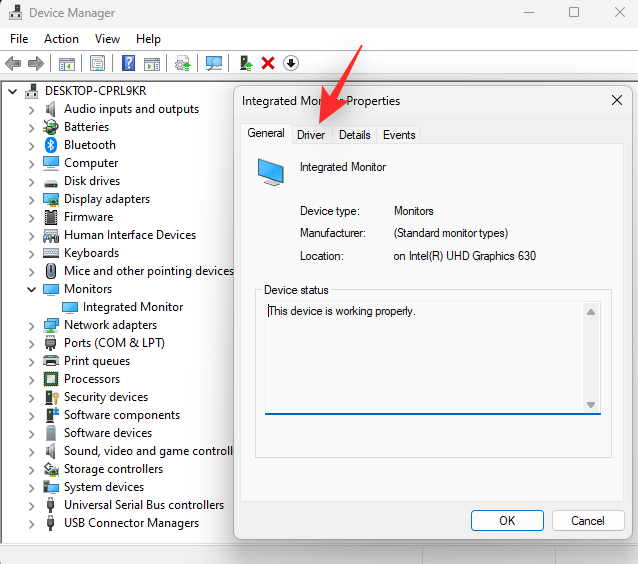
Task: Click the Cancel button
Action: point(588,520)
